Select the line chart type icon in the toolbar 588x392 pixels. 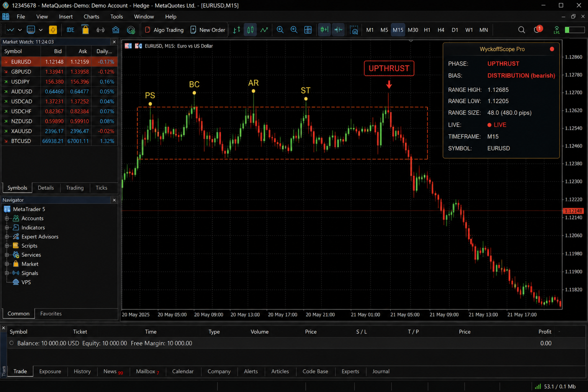[x=10, y=30]
